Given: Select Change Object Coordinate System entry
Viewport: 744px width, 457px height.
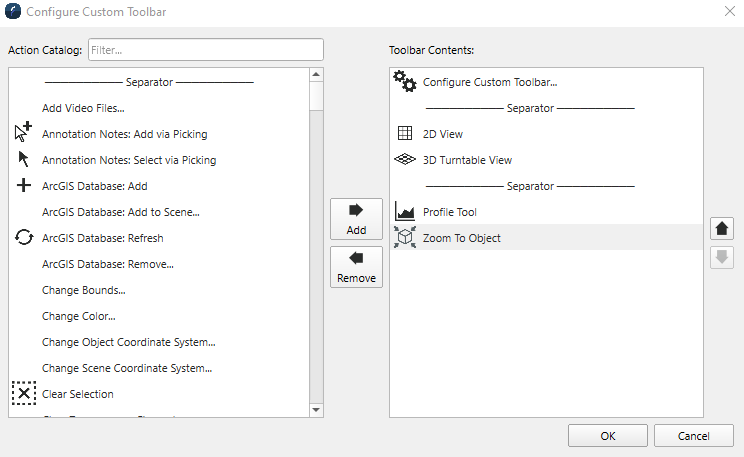Looking at the screenshot, I should coord(128,342).
